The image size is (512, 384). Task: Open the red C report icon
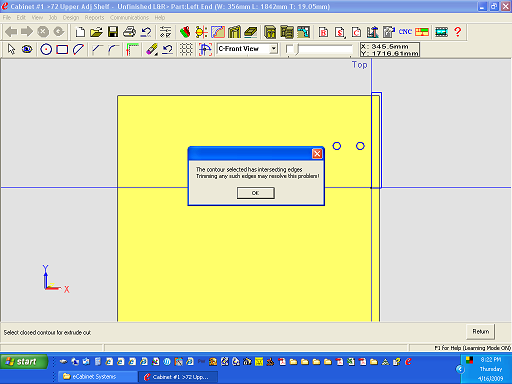coord(356,32)
